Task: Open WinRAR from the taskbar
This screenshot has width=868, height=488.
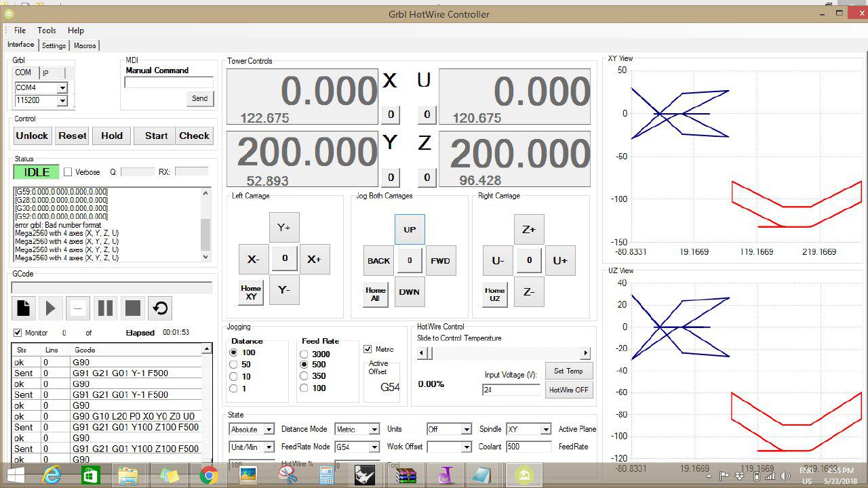Action: (x=406, y=476)
